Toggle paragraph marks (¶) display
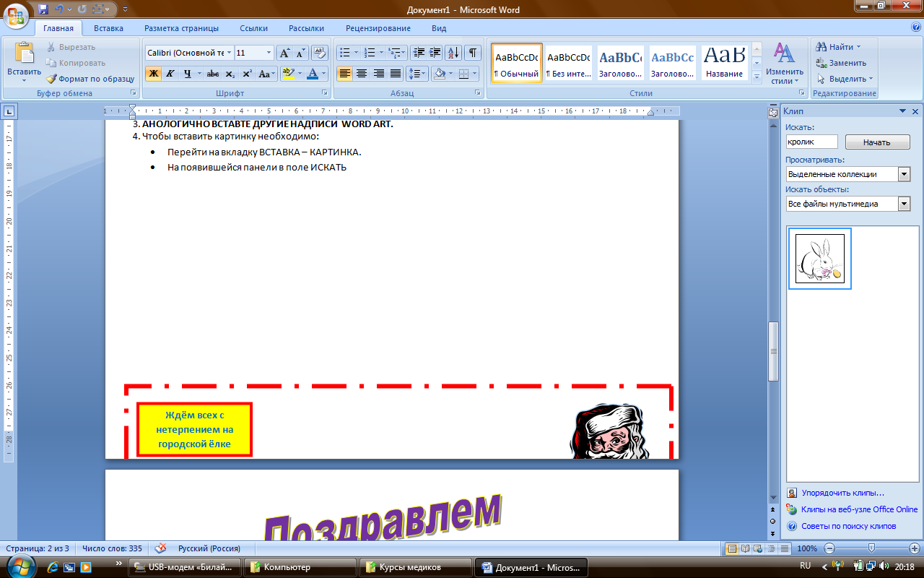The image size is (924, 578). coord(473,53)
